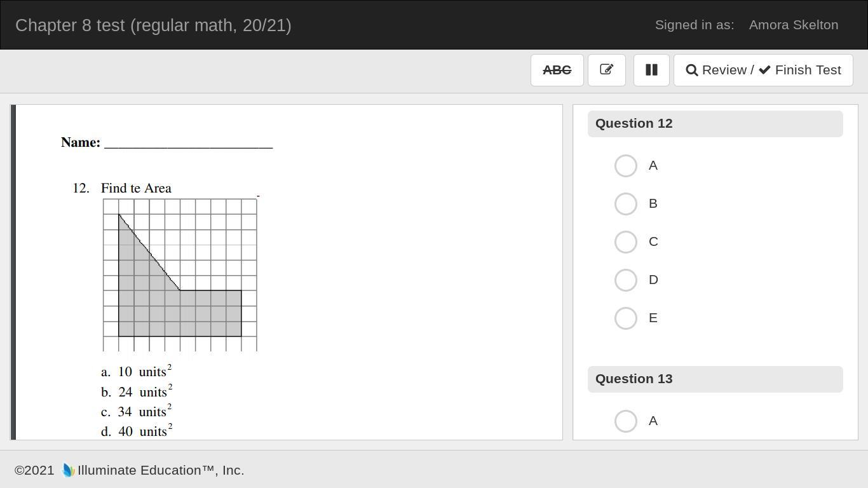
Task: Mark D as the Question 12 answer
Action: coord(626,280)
